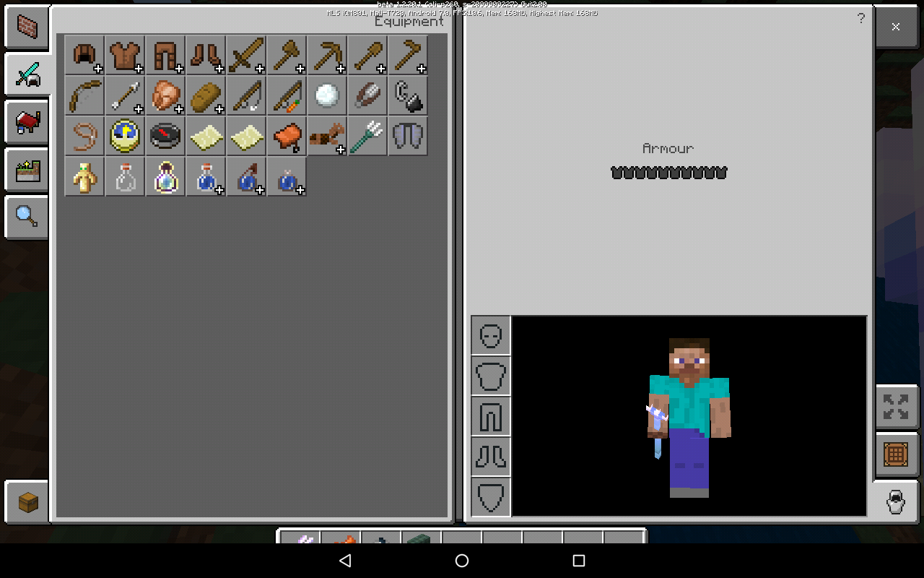Select the horse armor item
The width and height of the screenshot is (924, 578).
(x=327, y=136)
